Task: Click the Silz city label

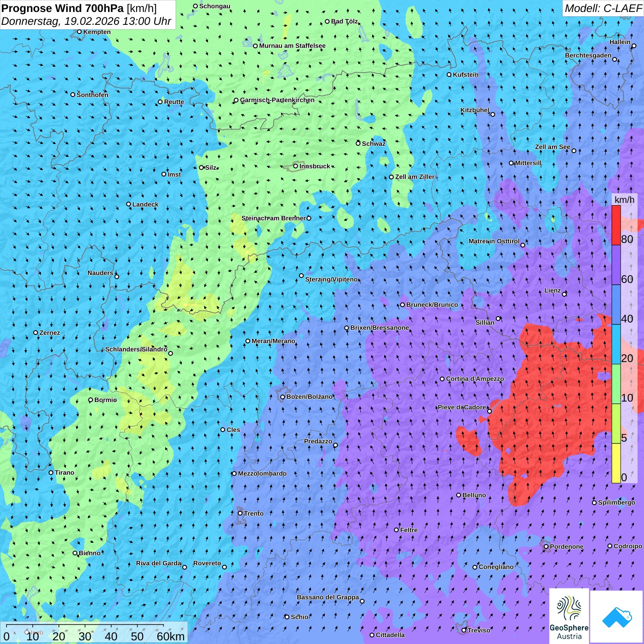Action: pos(211,167)
